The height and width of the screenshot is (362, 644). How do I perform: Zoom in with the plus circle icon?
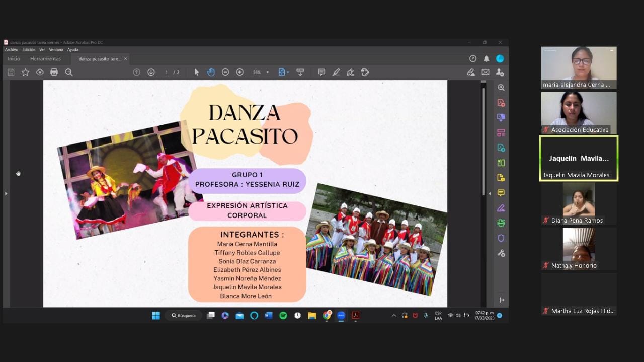click(x=240, y=72)
